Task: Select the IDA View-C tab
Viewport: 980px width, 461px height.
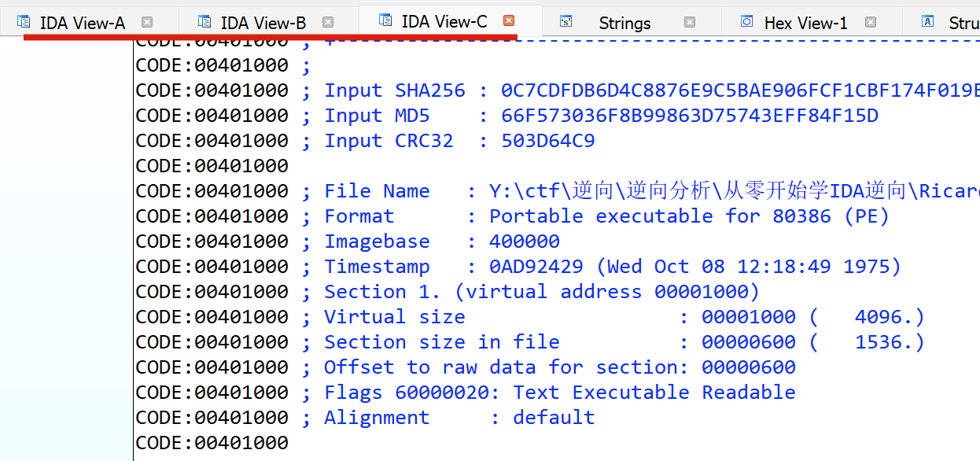Action: 444,22
